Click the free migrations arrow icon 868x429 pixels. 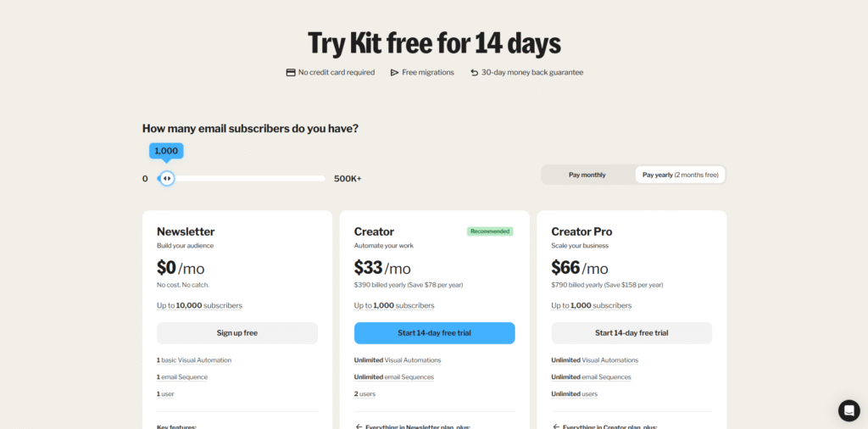point(394,73)
